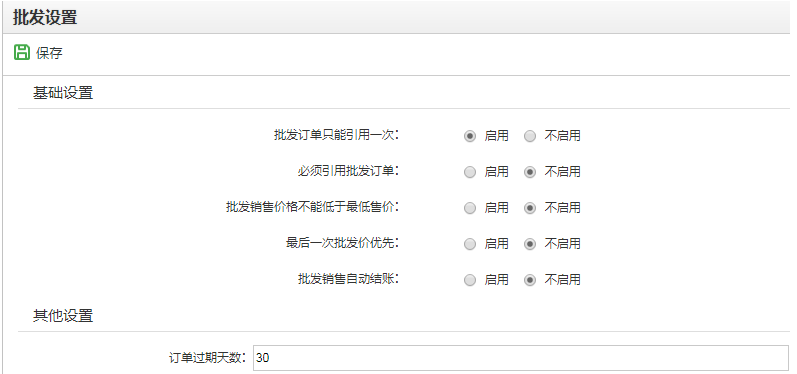Choose 不启用 radio for 批发销售价格不能低于最低售价
Viewport: 797px width, 374px height.
coord(530,208)
